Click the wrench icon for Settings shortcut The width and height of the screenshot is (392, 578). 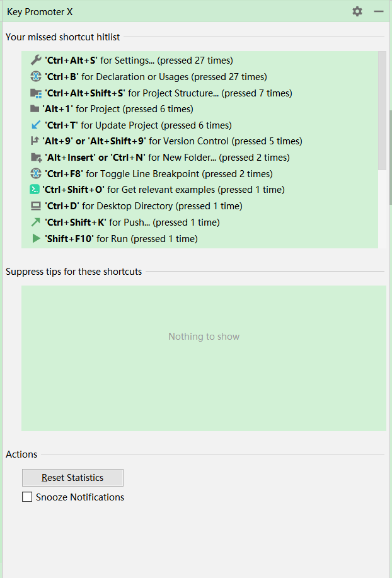click(x=36, y=61)
